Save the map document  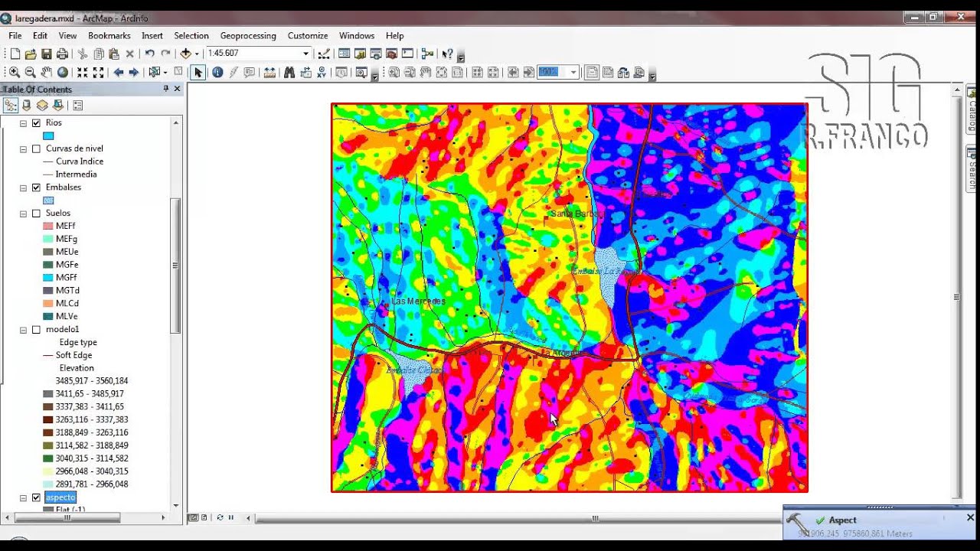(47, 54)
